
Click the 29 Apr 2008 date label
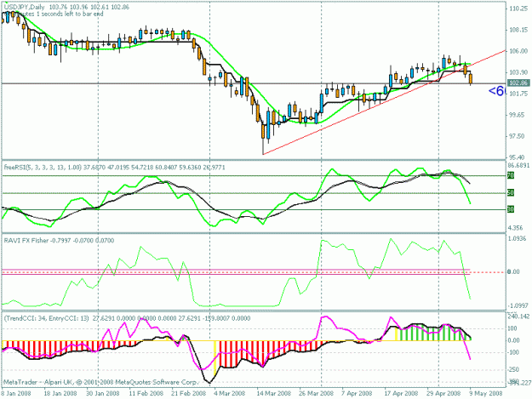coord(443,394)
